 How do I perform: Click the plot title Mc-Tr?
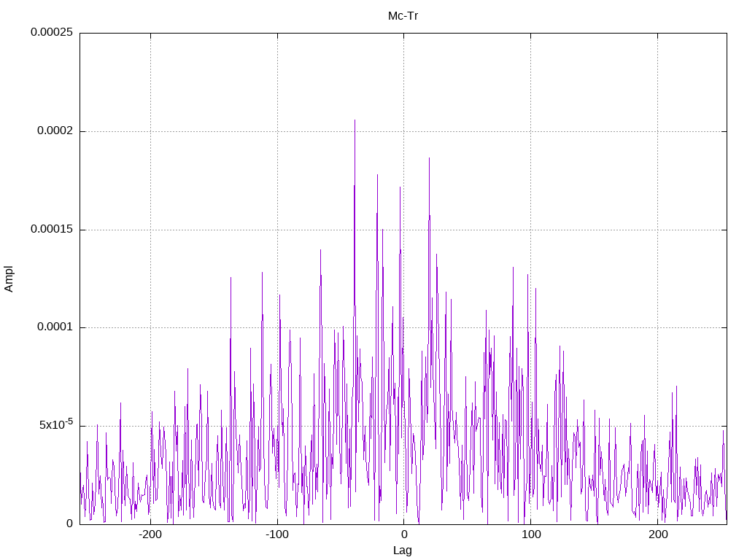pyautogui.click(x=403, y=16)
